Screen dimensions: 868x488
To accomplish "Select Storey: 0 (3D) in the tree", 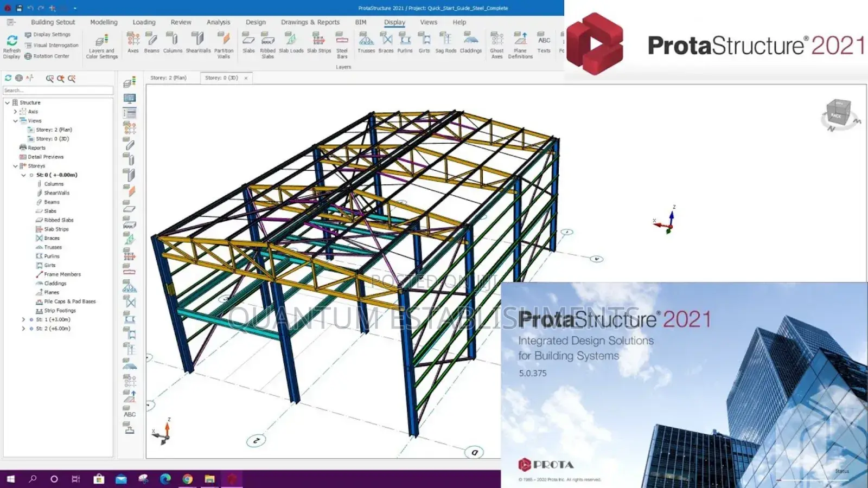I will tap(52, 139).
